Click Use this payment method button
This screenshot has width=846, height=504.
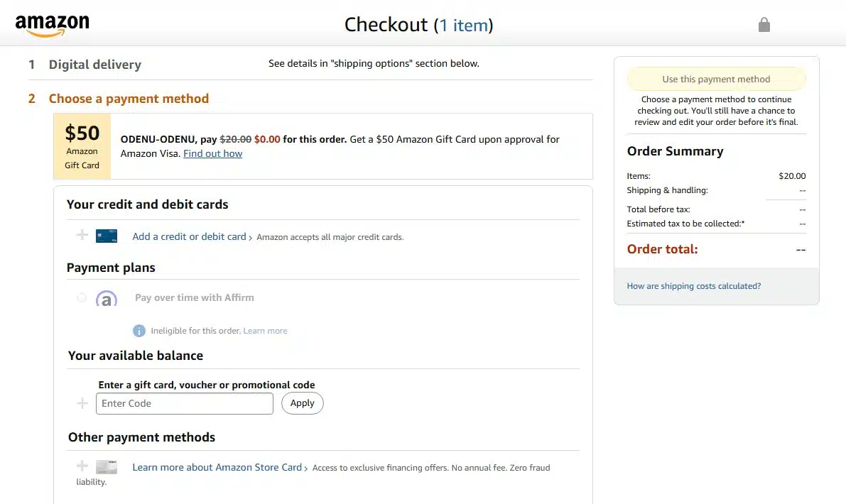click(x=716, y=80)
